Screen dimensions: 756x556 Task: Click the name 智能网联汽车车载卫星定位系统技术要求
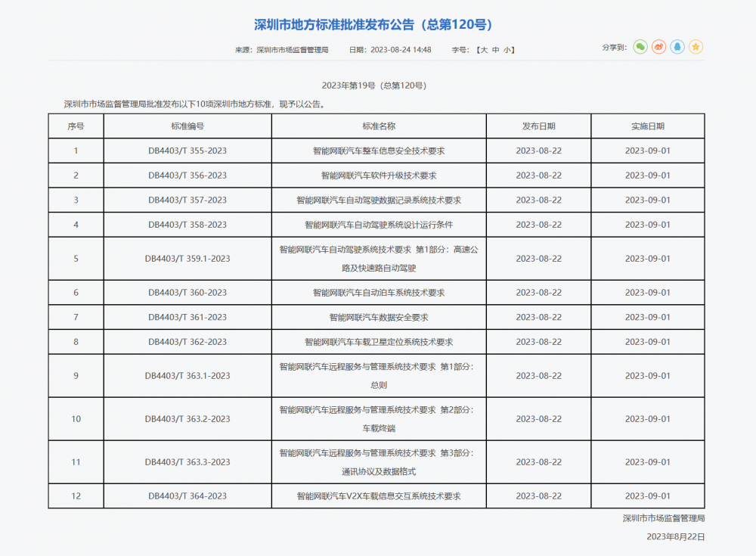(379, 342)
